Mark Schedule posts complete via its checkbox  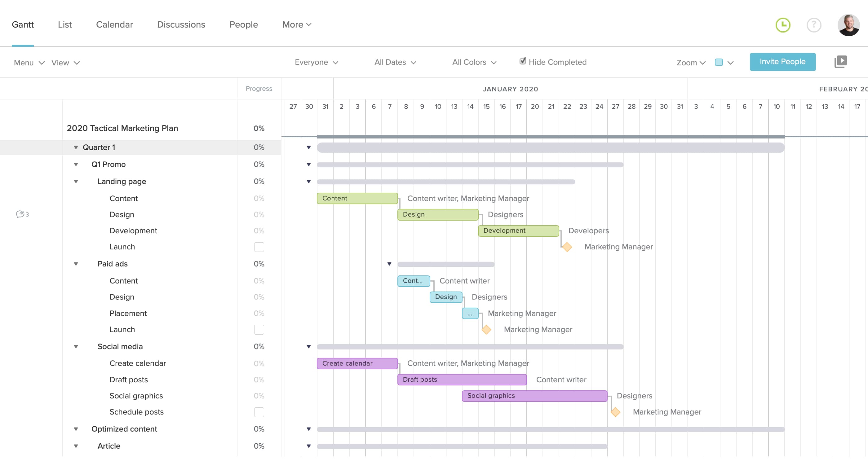(x=259, y=412)
